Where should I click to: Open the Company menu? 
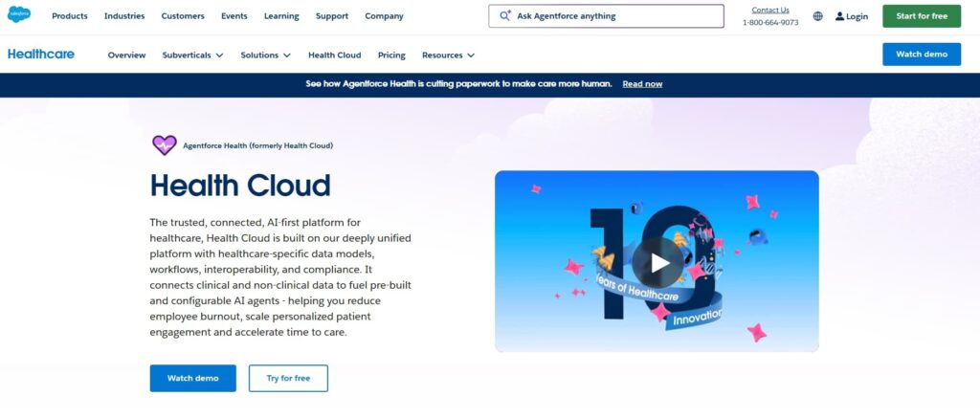384,16
